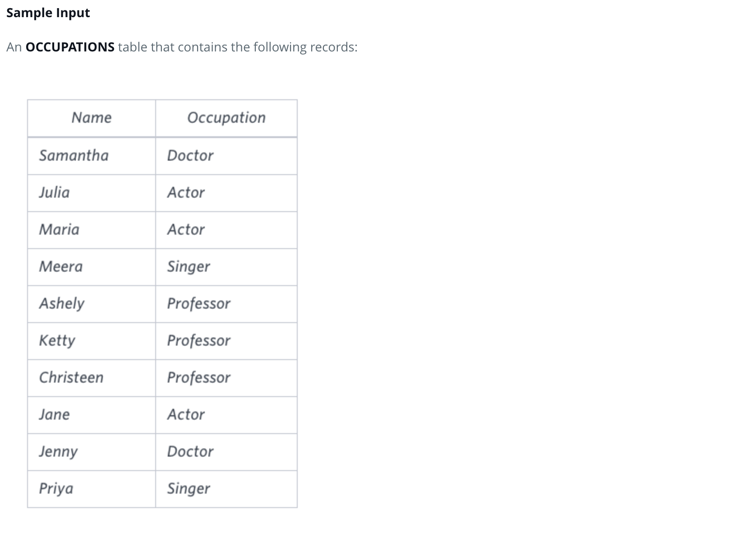Click the Meera table cell
Viewport: 756px width, 536px height.
(92, 267)
